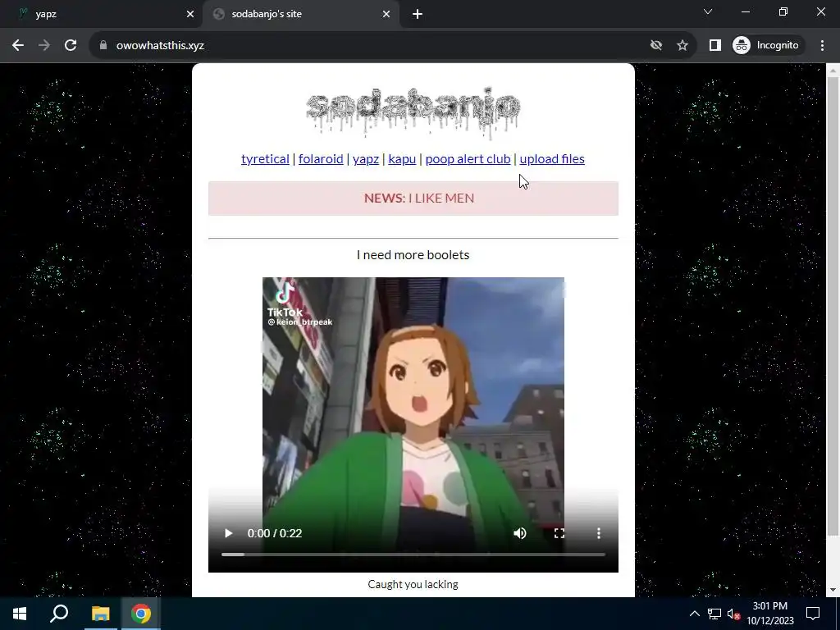Image resolution: width=840 pixels, height=630 pixels.
Task: Reload the current page
Action: click(x=71, y=46)
